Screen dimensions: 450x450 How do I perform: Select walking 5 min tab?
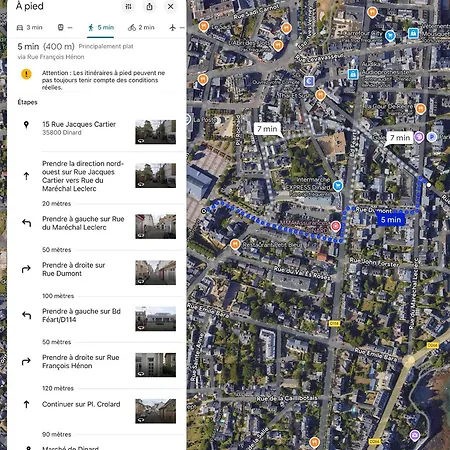tap(101, 27)
